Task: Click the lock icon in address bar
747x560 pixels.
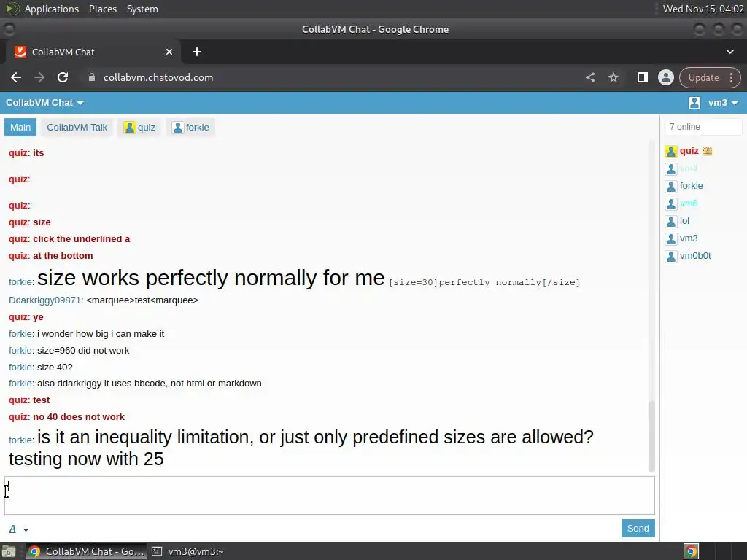Action: (x=92, y=77)
